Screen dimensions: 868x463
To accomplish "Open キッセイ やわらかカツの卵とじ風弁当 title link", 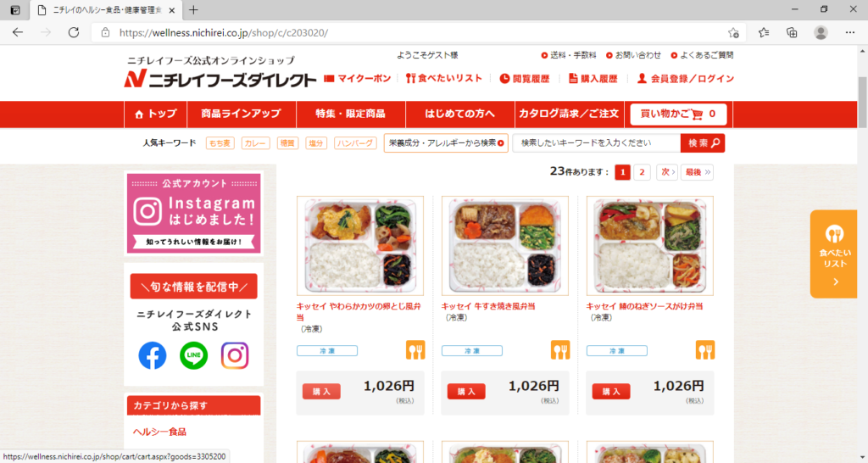I will tap(359, 311).
